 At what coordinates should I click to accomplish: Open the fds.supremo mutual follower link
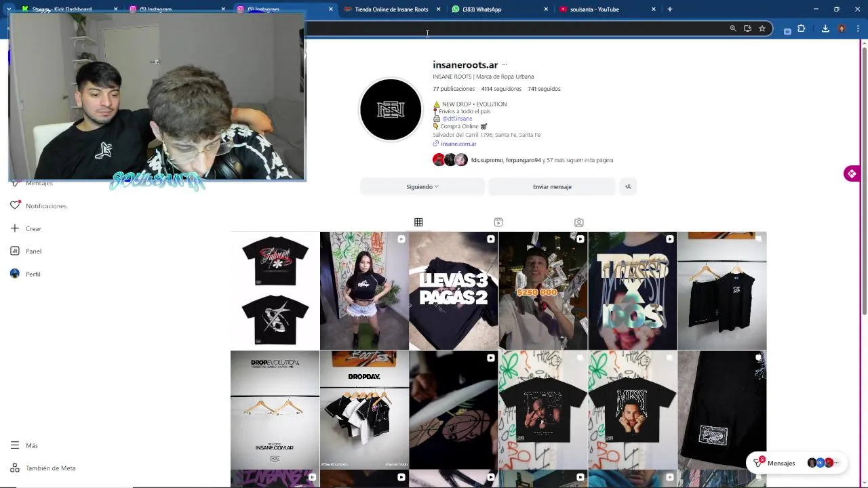pyautogui.click(x=487, y=160)
